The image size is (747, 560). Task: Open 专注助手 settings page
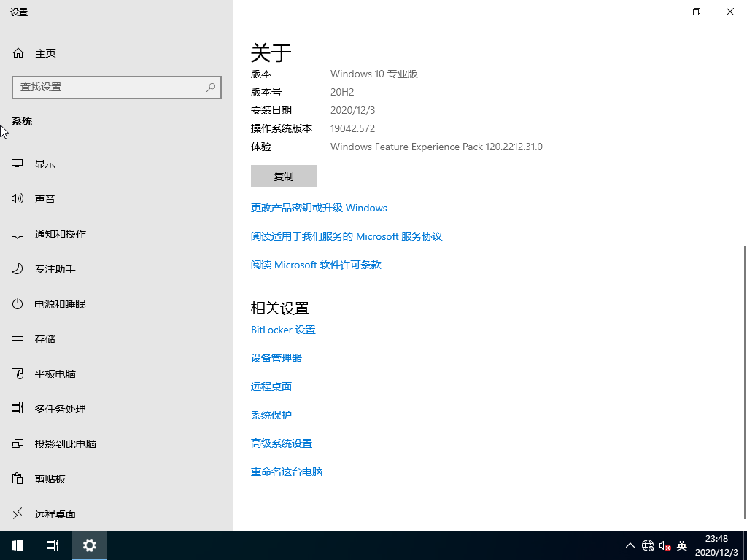click(x=117, y=268)
